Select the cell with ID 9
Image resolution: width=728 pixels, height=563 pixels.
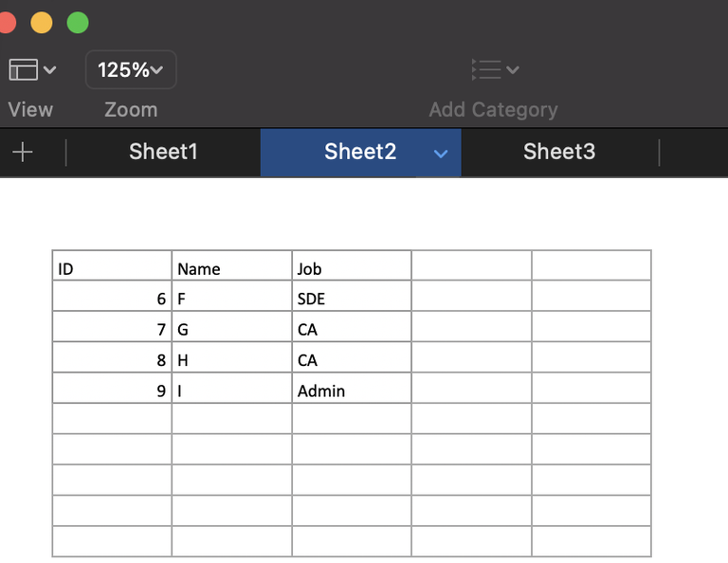click(112, 389)
